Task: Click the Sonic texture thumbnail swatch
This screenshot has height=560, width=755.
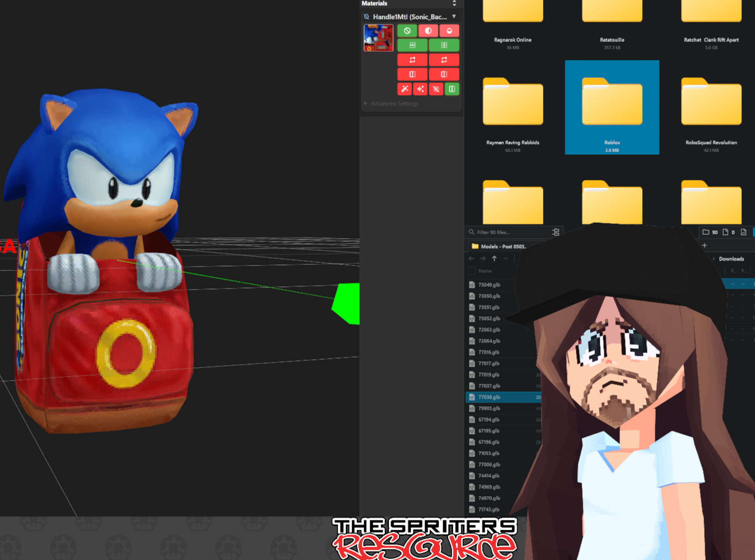Action: click(x=378, y=38)
